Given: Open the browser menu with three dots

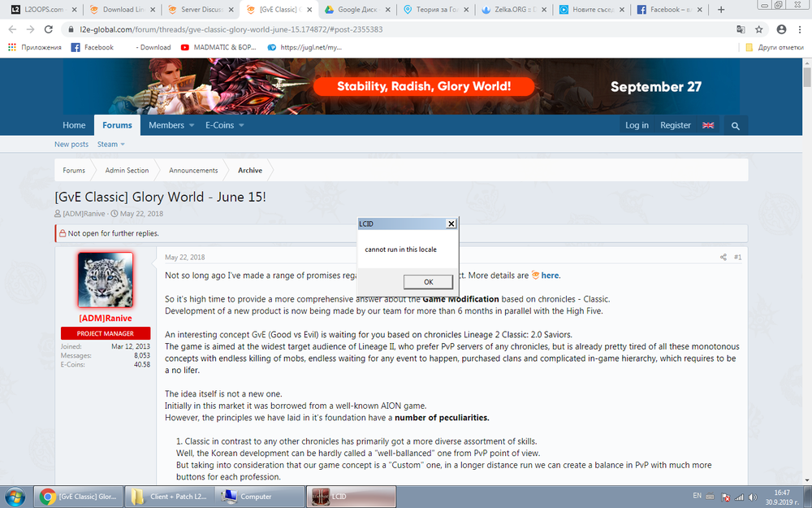Looking at the screenshot, I should coord(798,28).
